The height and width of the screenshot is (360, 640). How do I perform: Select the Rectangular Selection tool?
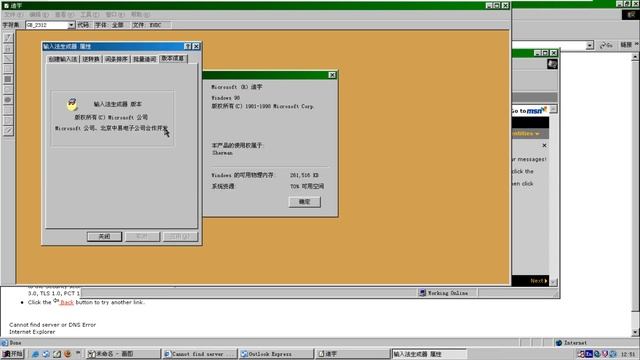pyautogui.click(x=8, y=110)
